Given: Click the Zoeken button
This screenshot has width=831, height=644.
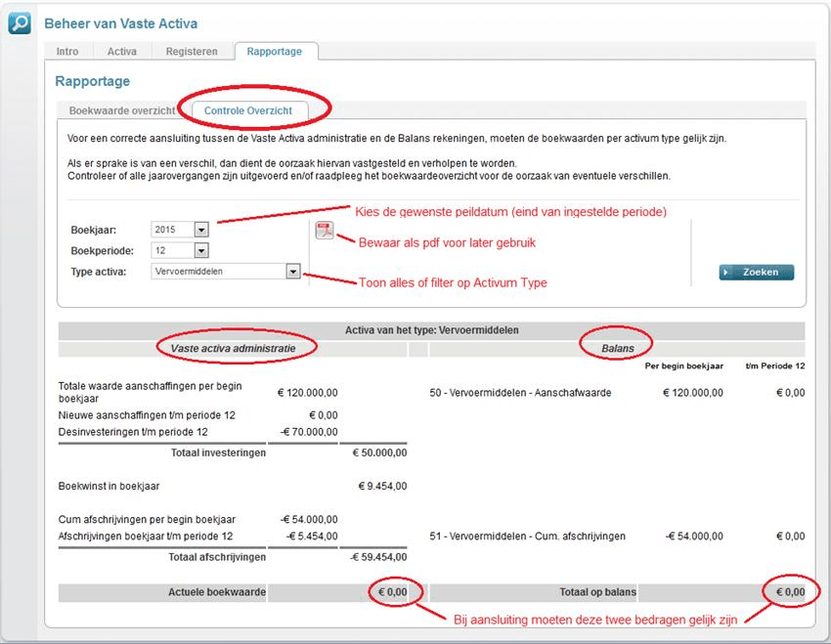Looking at the screenshot, I should point(757,273).
